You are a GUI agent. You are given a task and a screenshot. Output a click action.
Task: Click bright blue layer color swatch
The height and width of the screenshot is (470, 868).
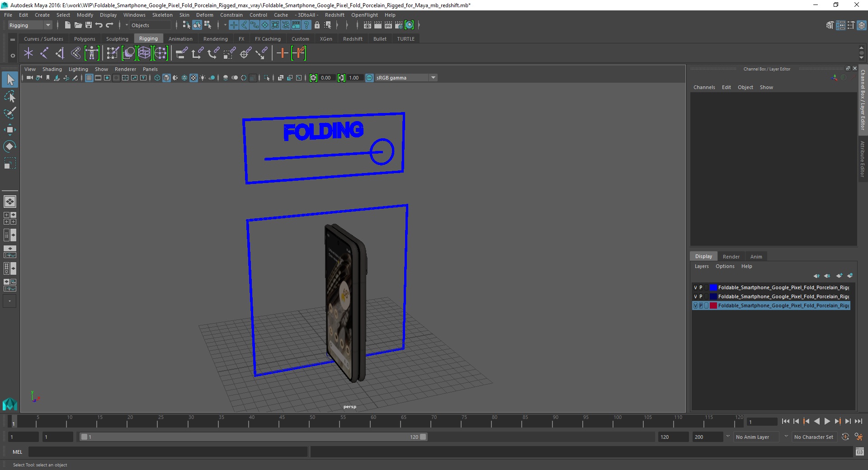(x=713, y=287)
